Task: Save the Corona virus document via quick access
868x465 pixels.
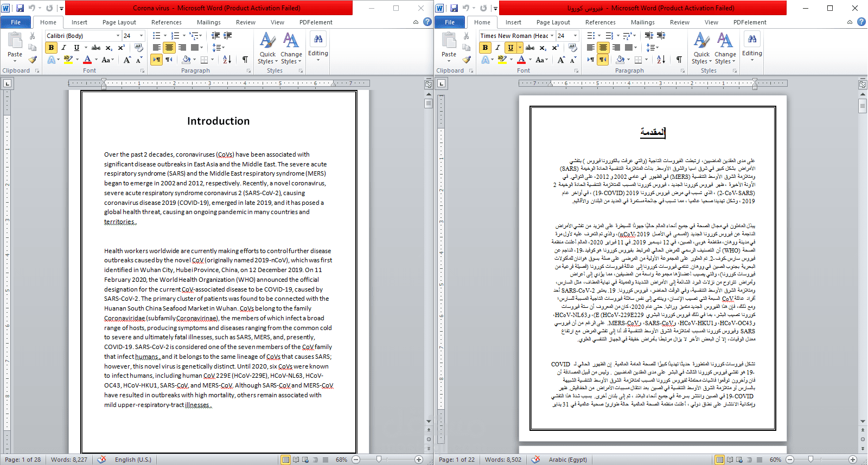Action: tap(20, 8)
